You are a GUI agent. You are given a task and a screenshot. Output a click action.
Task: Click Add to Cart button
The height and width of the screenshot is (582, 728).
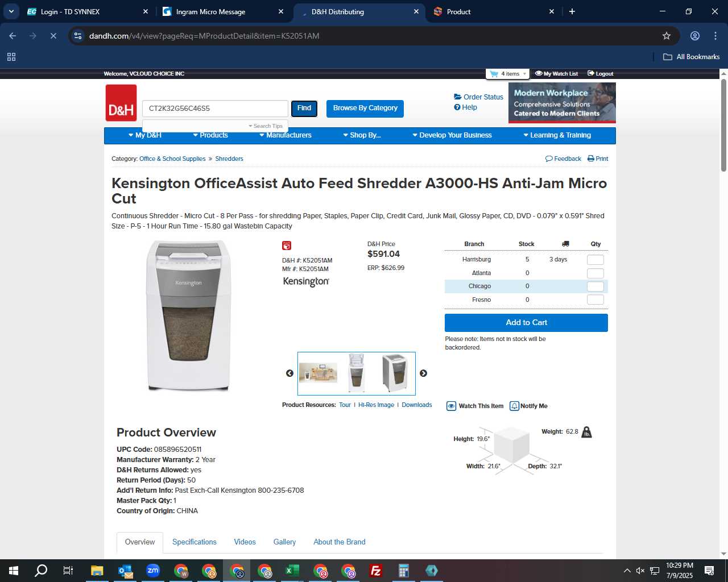526,323
